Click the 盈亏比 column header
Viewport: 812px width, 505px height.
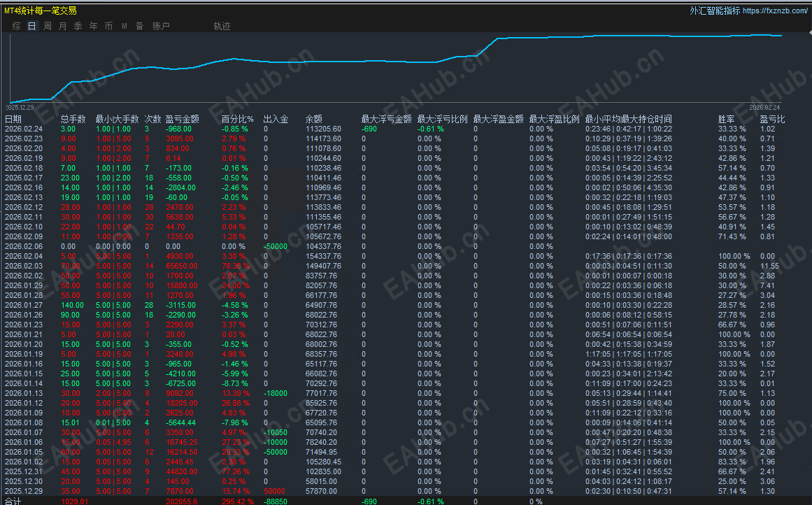(x=773, y=119)
